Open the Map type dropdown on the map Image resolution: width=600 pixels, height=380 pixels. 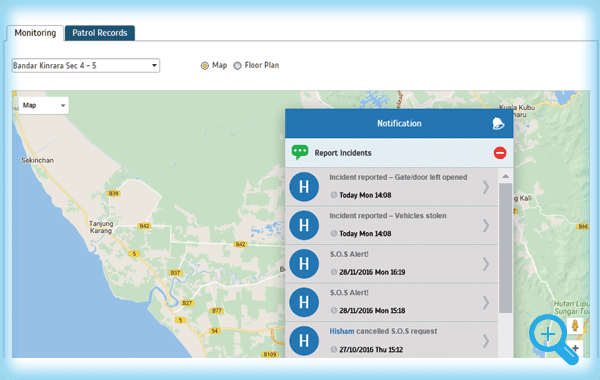coord(44,105)
